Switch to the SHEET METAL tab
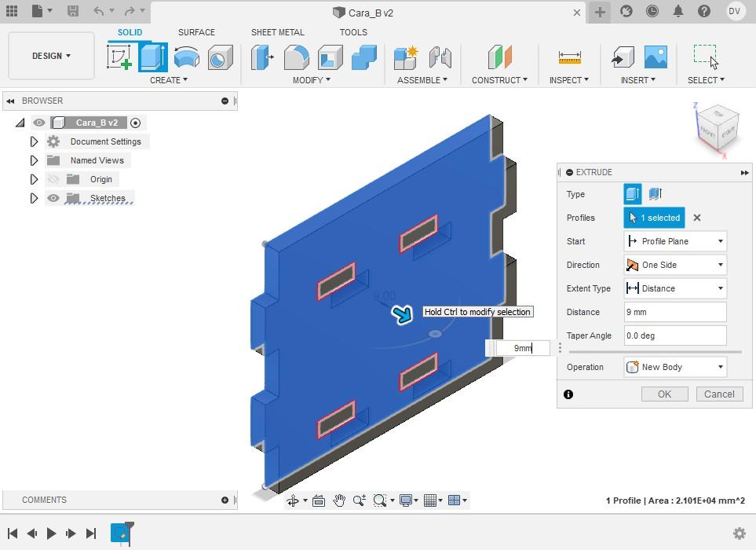This screenshot has height=550, width=756. tap(278, 32)
